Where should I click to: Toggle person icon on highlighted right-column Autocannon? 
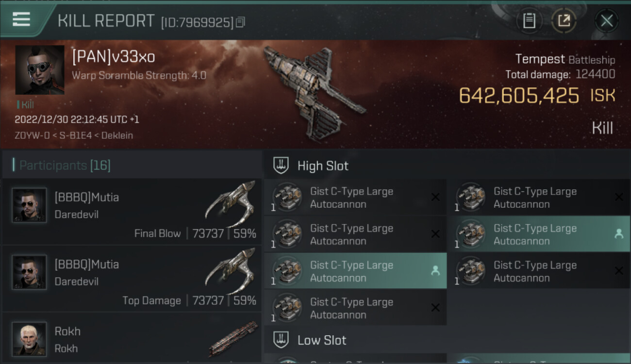click(618, 234)
